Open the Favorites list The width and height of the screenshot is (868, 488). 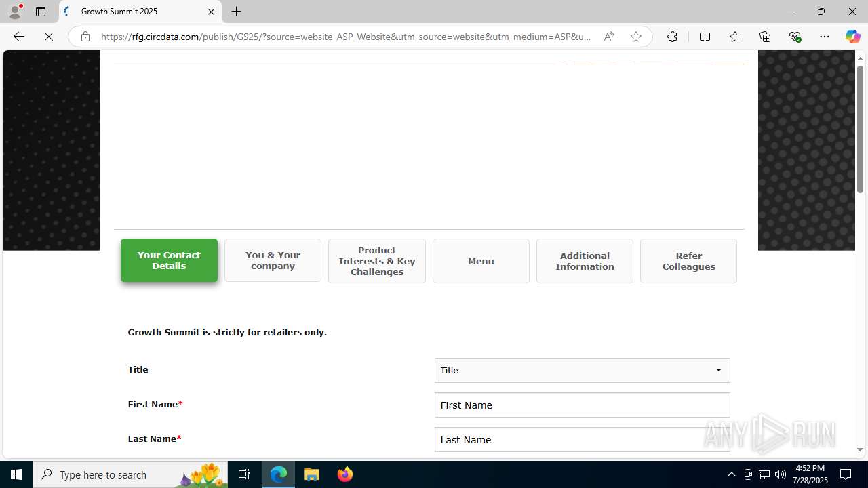click(x=735, y=37)
